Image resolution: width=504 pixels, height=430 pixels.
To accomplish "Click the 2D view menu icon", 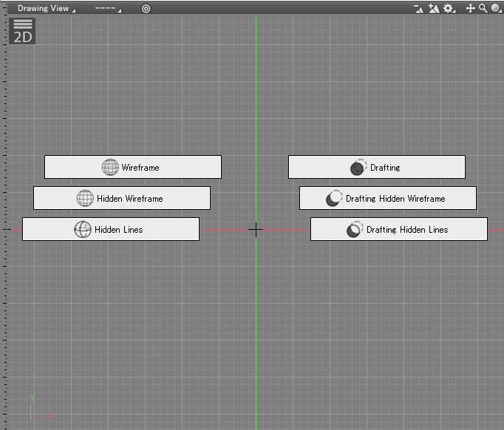I will click(x=22, y=31).
